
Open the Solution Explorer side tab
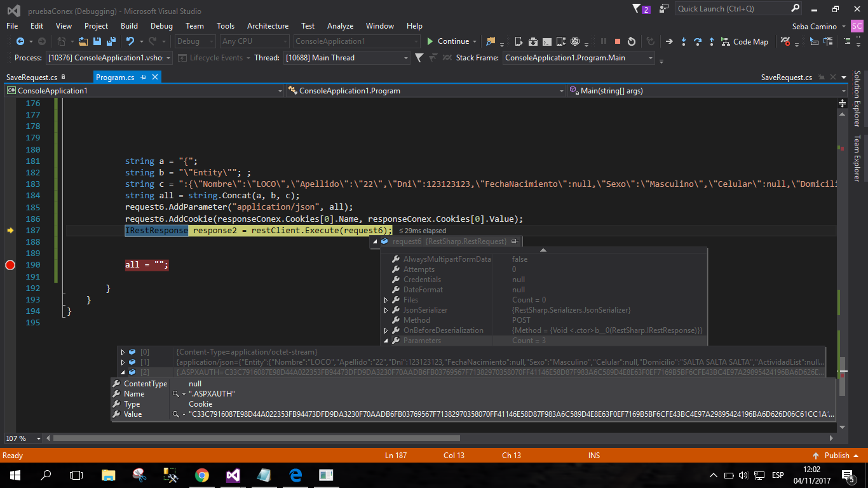858,98
